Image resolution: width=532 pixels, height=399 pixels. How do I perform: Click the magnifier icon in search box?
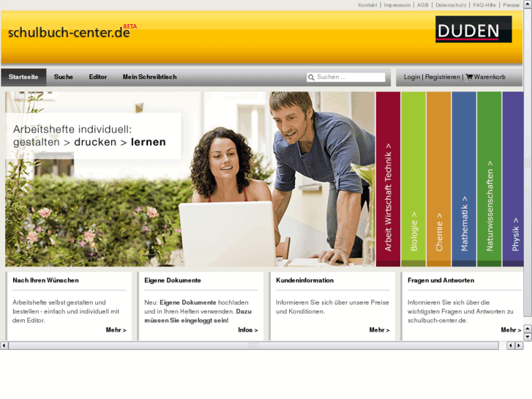311,78
